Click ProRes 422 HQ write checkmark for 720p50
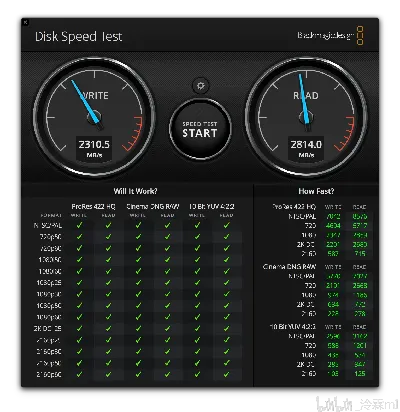This screenshot has width=400, height=412. click(79, 237)
